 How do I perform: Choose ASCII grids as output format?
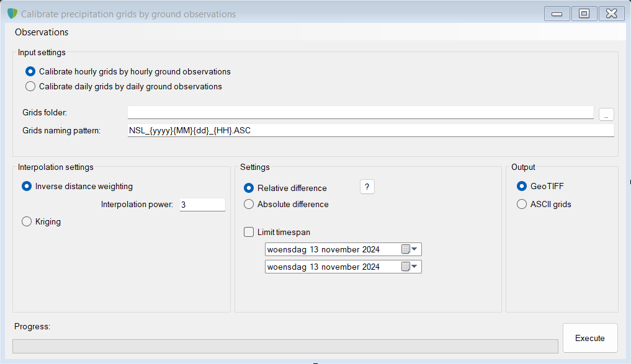tap(522, 204)
